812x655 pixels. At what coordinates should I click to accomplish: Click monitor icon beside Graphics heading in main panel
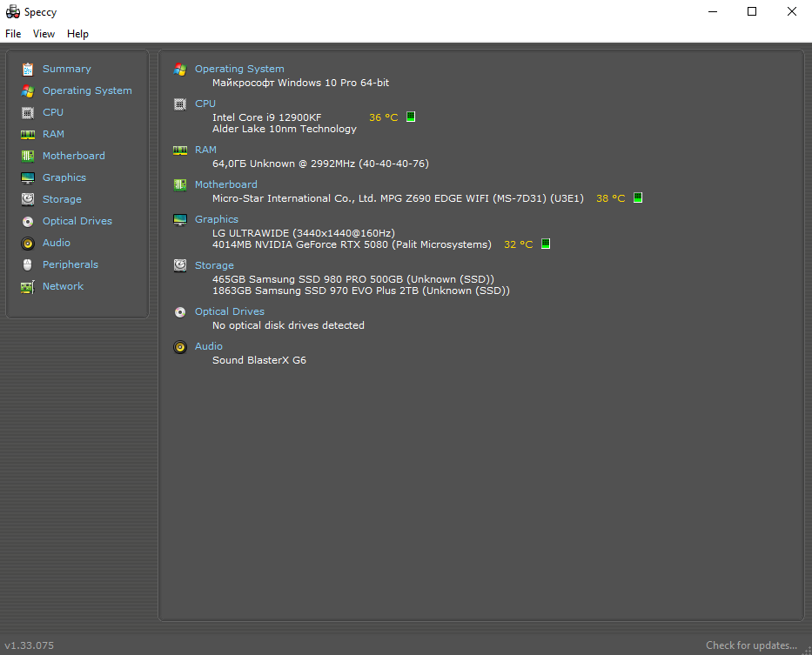(x=179, y=220)
